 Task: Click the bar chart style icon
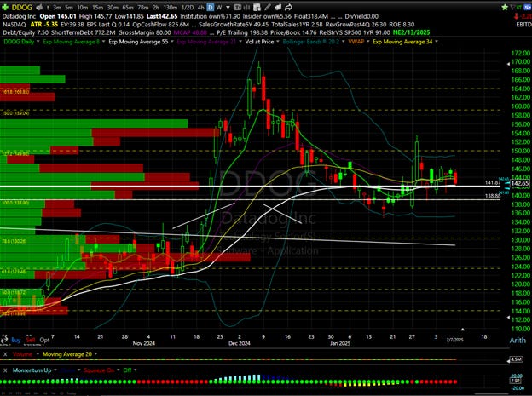247,7
